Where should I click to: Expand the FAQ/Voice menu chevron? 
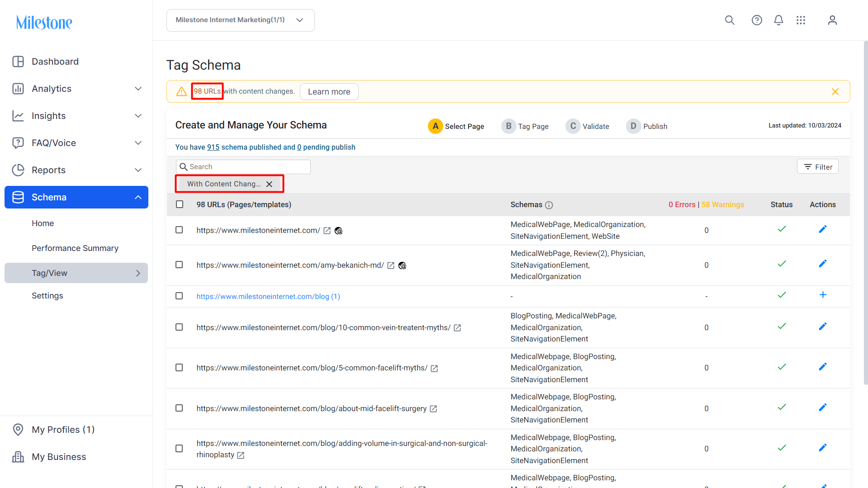click(138, 143)
